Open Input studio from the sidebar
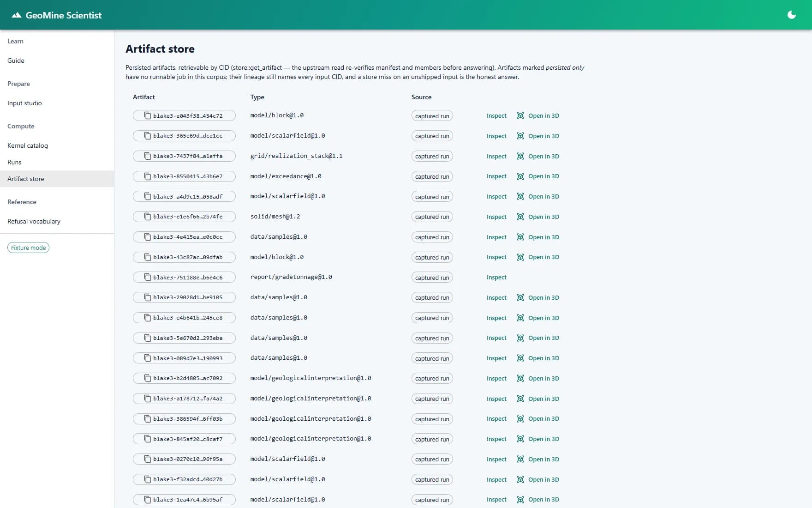The image size is (812, 508). (24, 103)
